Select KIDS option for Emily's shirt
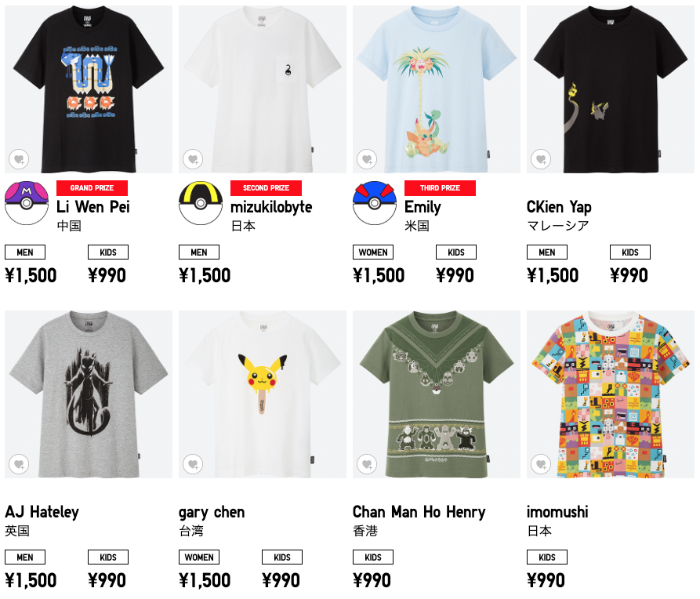Viewport: 700px width, 599px height. [455, 252]
